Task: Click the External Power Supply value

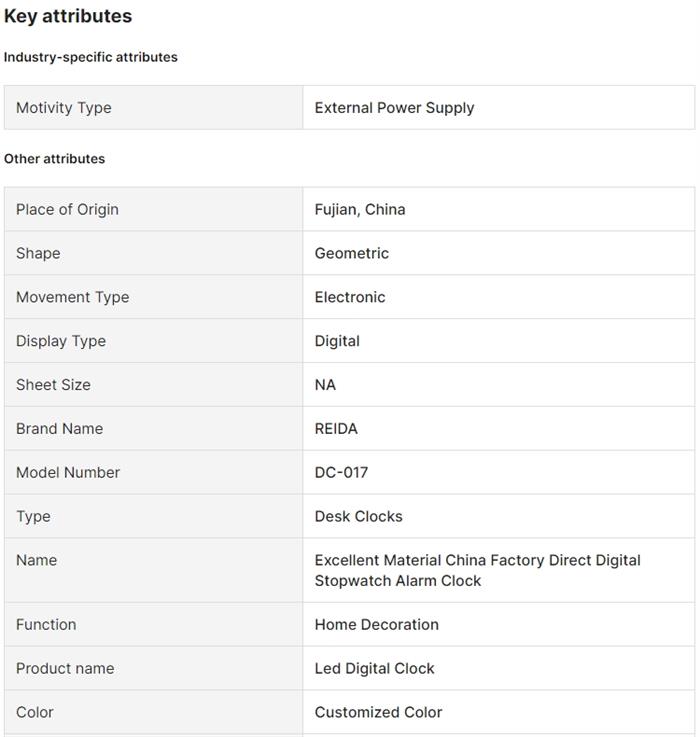Action: tap(394, 108)
